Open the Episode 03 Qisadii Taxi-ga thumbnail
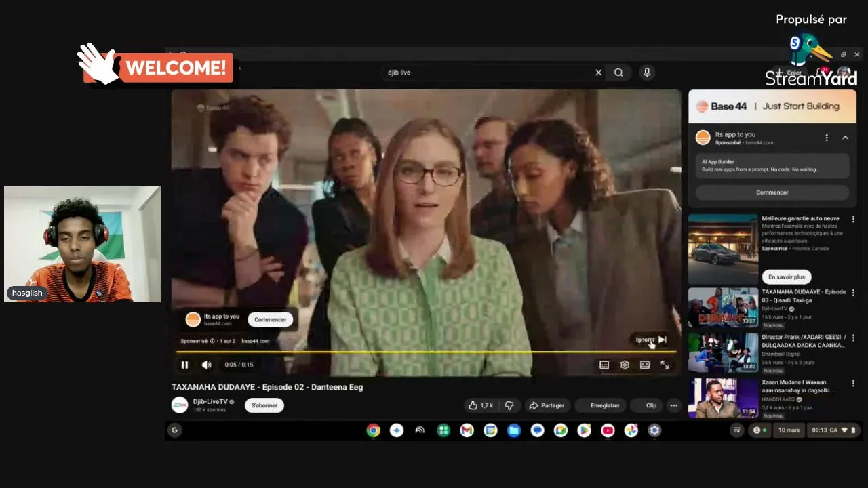868x488 pixels. click(x=723, y=307)
